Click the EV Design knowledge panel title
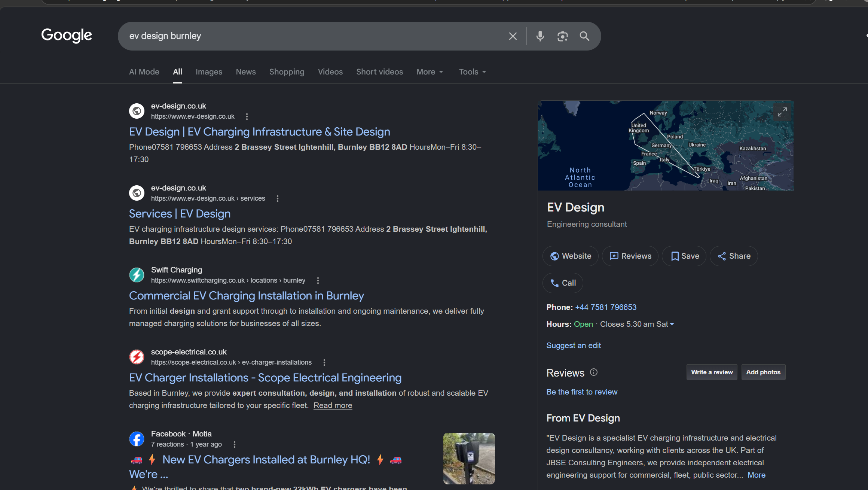This screenshot has width=868, height=490. click(575, 207)
